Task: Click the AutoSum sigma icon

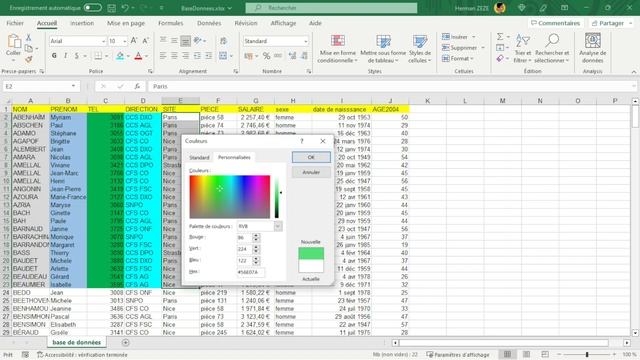Action: 500,37
